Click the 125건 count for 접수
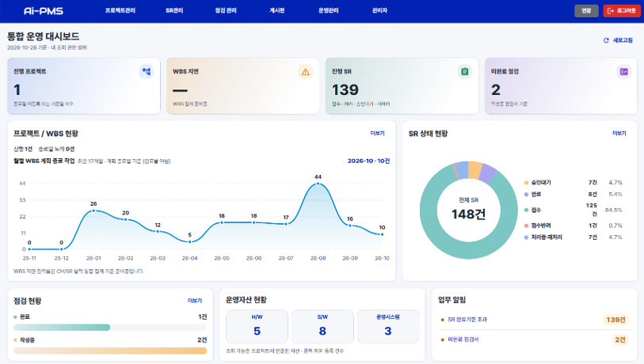The image size is (644, 364). pyautogui.click(x=592, y=210)
